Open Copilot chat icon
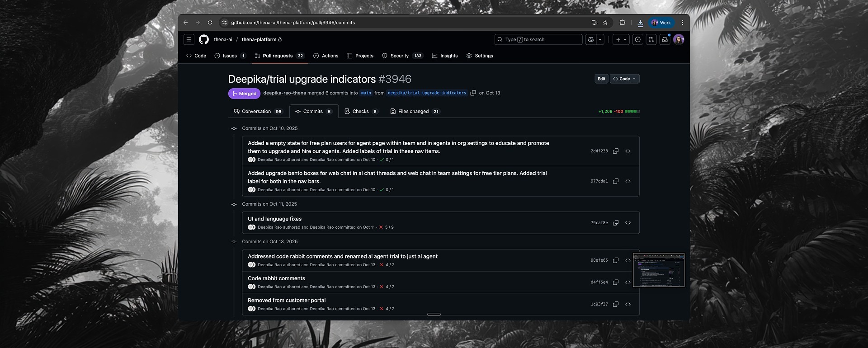This screenshot has width=868, height=348. (591, 40)
